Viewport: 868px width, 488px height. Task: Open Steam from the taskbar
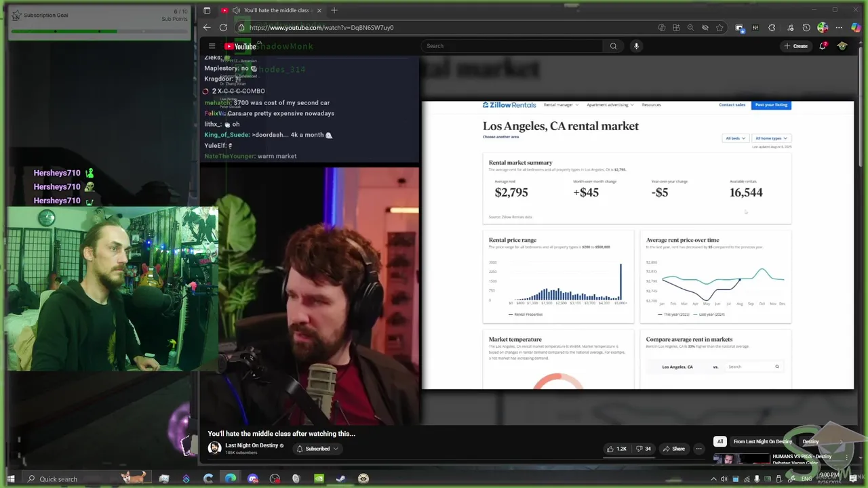340,479
